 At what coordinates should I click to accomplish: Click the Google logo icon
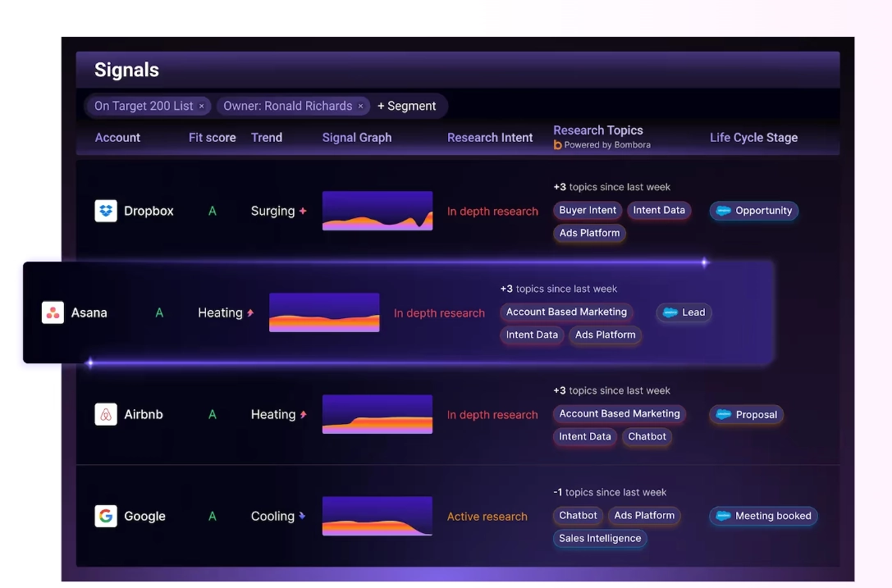tap(106, 517)
